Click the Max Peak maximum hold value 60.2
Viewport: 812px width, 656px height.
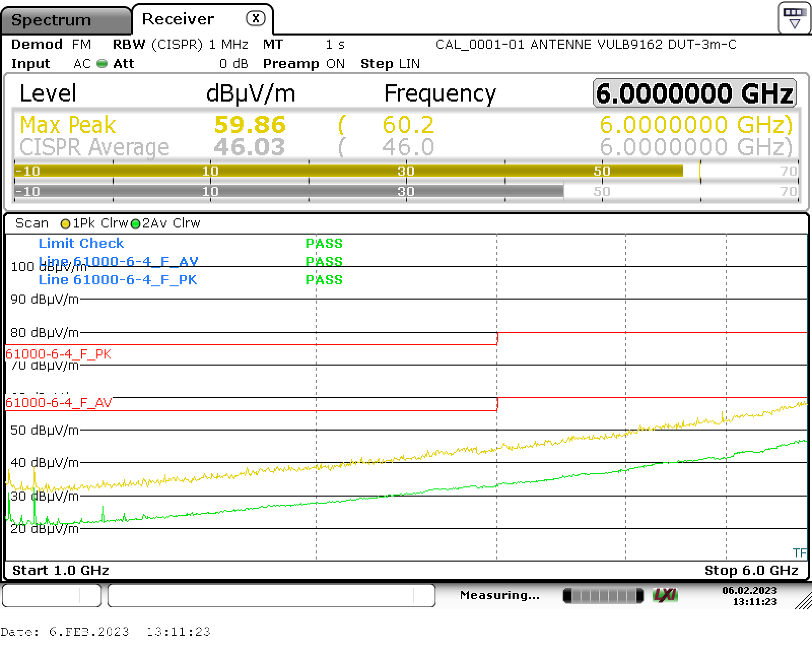408,124
